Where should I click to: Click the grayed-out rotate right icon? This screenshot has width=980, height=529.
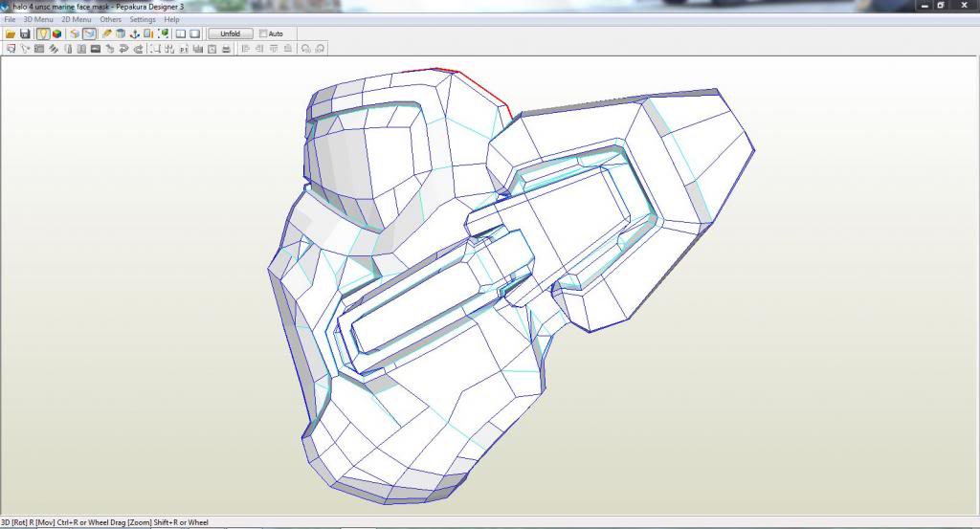tap(320, 49)
